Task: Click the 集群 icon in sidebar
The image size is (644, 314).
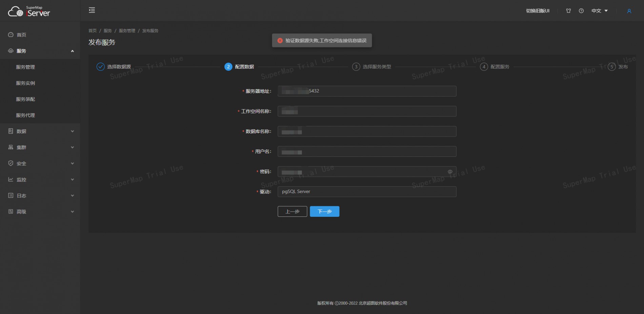Action: click(11, 147)
